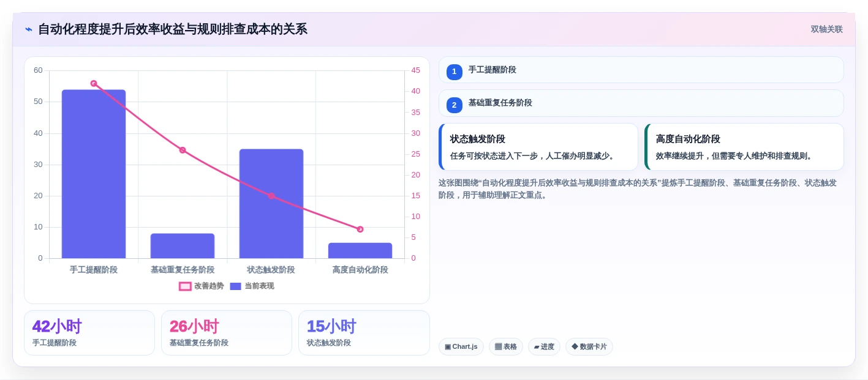868x380 pixels.
Task: Click the trend line point at value 42
Action: pyautogui.click(x=94, y=83)
